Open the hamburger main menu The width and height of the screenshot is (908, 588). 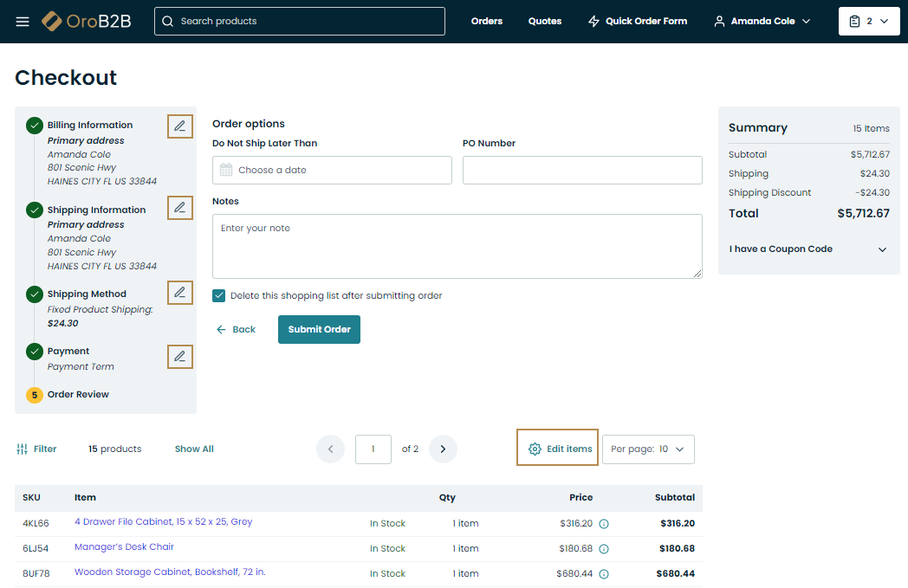pos(23,22)
